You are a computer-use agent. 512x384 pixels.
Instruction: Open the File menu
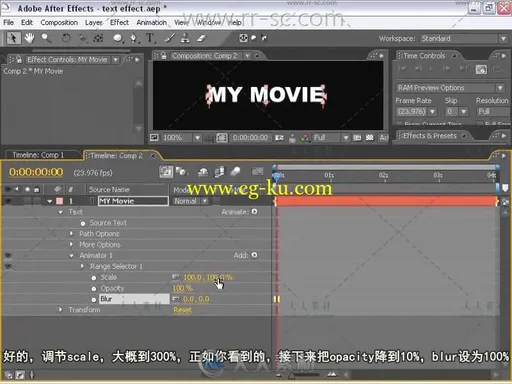click(x=8, y=23)
